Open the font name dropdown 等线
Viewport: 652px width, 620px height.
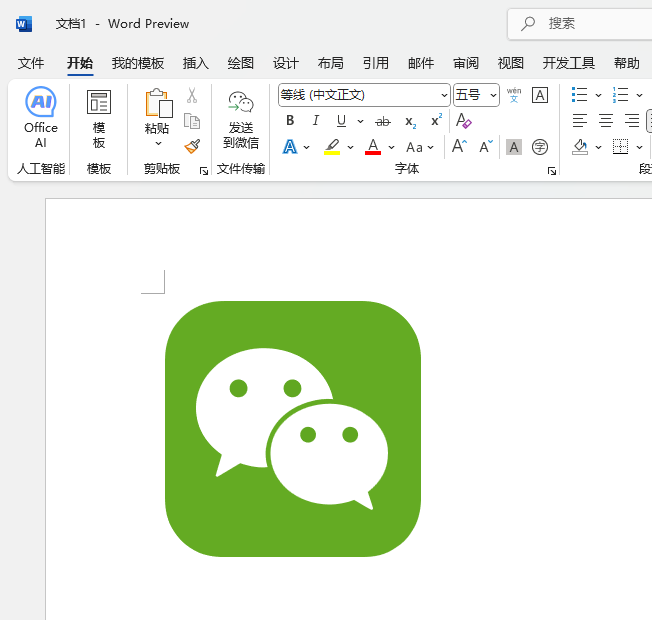[x=444, y=96]
